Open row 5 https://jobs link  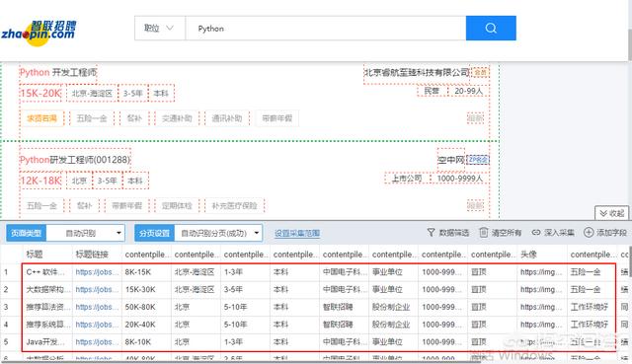coord(97,342)
